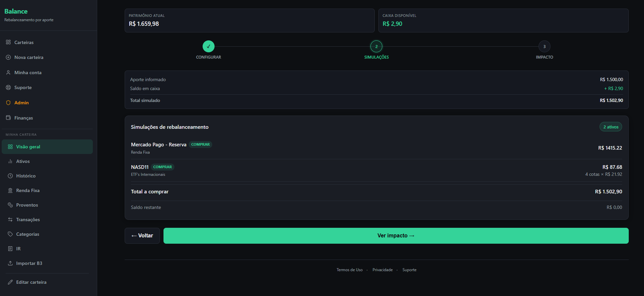The image size is (644, 296).
Task: Click the Voltar button
Action: pos(142,236)
